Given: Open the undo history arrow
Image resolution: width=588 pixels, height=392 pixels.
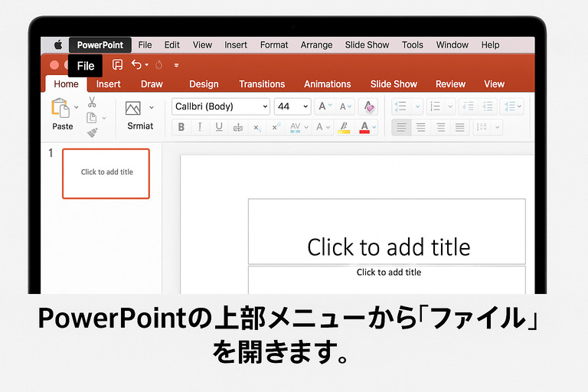Looking at the screenshot, I should (147, 65).
